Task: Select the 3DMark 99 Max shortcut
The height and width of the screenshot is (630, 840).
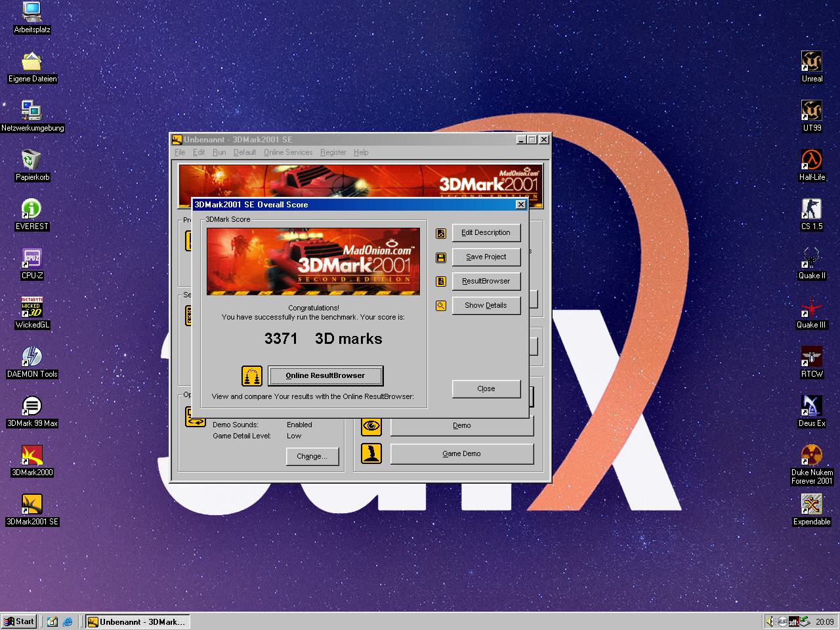Action: (x=32, y=411)
